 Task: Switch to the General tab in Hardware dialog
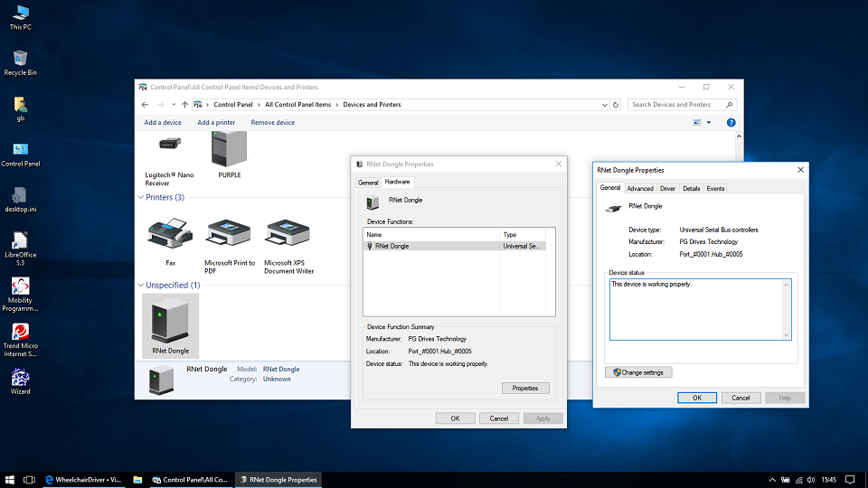[x=368, y=183]
